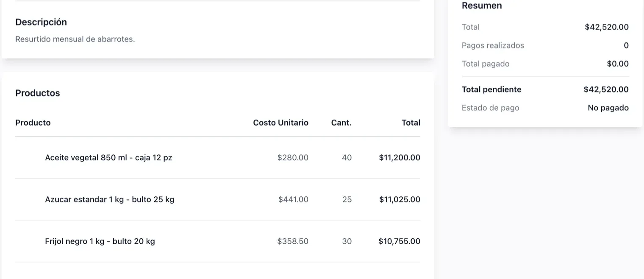Click the No pagado payment status
Viewport: 644px width, 279px height.
[608, 108]
